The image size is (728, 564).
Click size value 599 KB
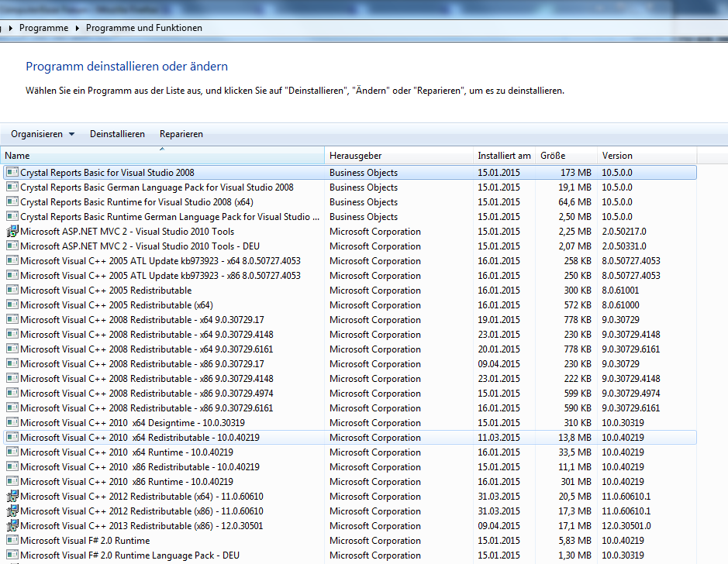tap(578, 394)
